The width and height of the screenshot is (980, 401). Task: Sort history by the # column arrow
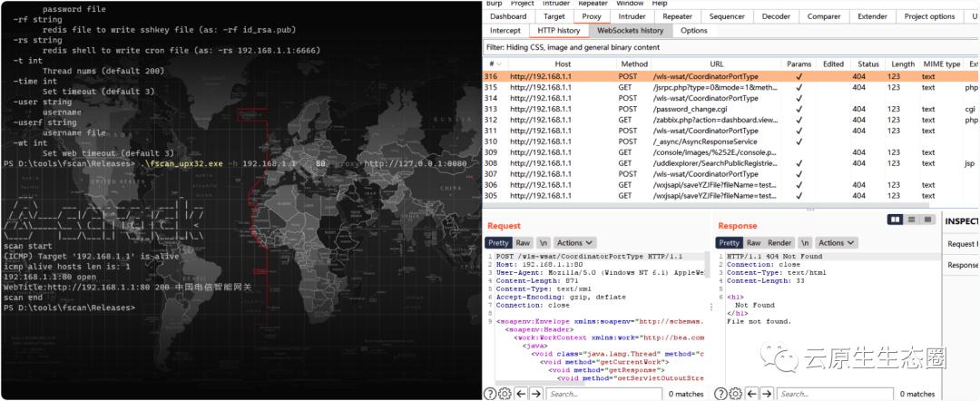click(498, 64)
